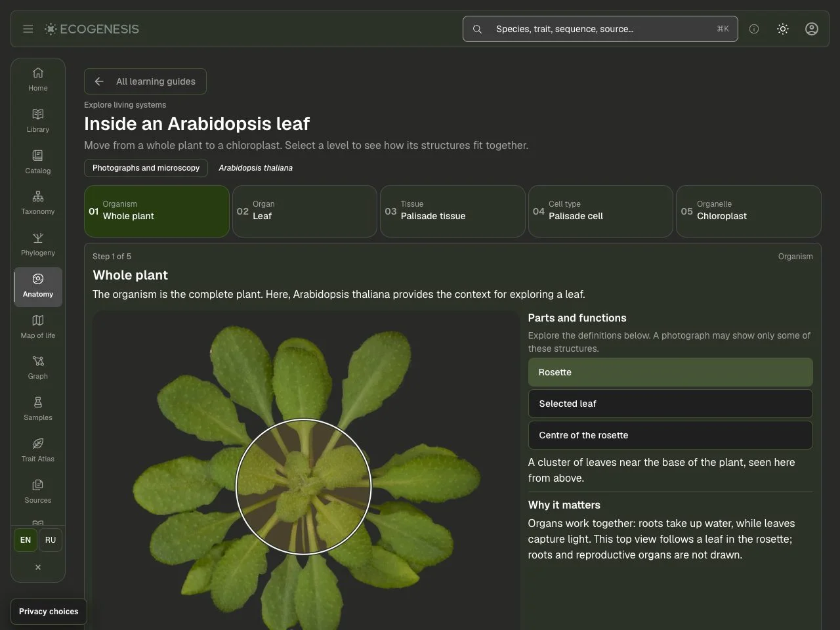Viewport: 840px width, 630px height.
Task: Click the info icon in header
Action: pyautogui.click(x=754, y=29)
